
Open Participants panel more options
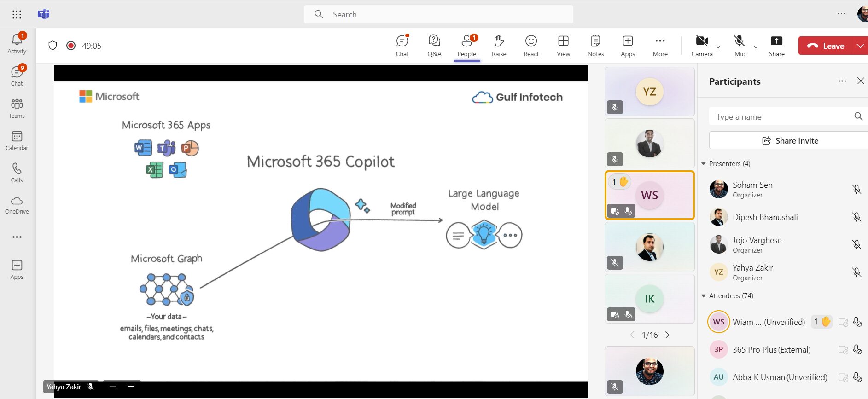pos(842,81)
